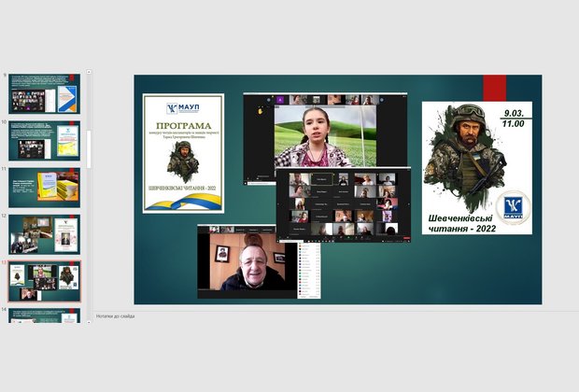Select the ПРОГРАМА poster image on slide

click(183, 152)
